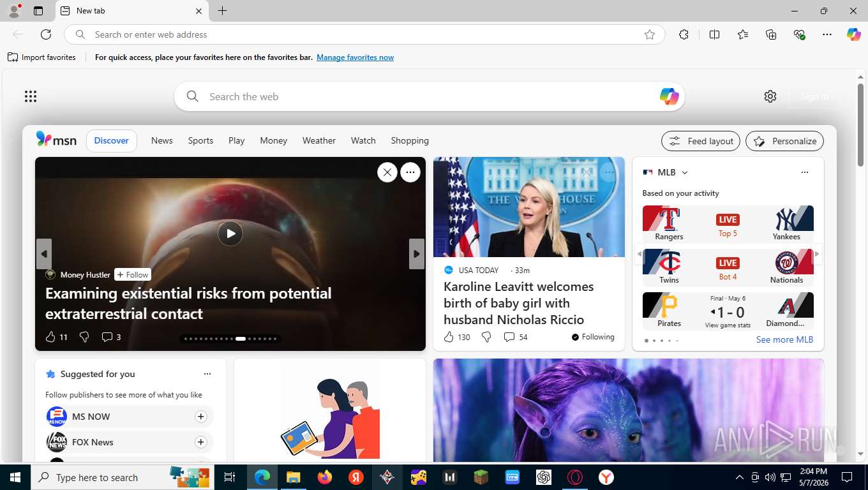868x490 pixels.
Task: Follow FOX News with plus button
Action: (x=200, y=442)
